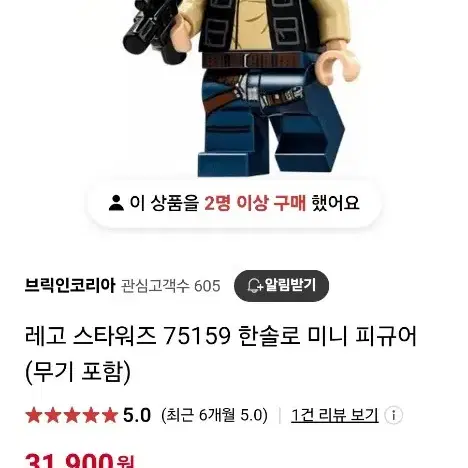Click the red 2명 이상 구매 text
Image resolution: width=468 pixels, height=468 pixels.
(255, 203)
